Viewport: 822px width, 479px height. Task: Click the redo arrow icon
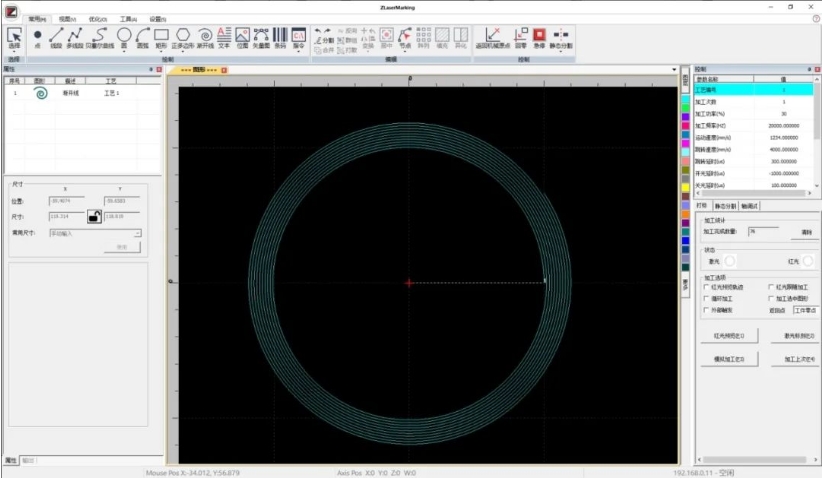tap(327, 31)
